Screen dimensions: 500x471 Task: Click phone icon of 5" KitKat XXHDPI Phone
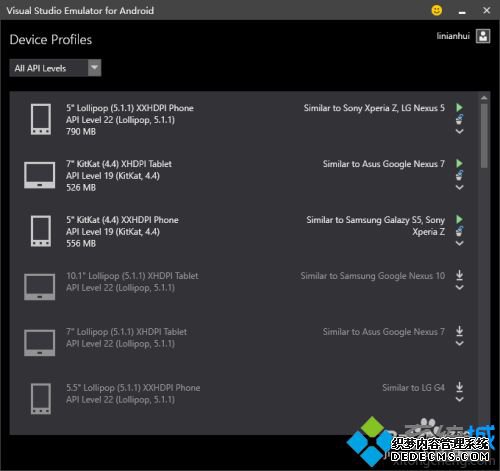[x=41, y=231]
